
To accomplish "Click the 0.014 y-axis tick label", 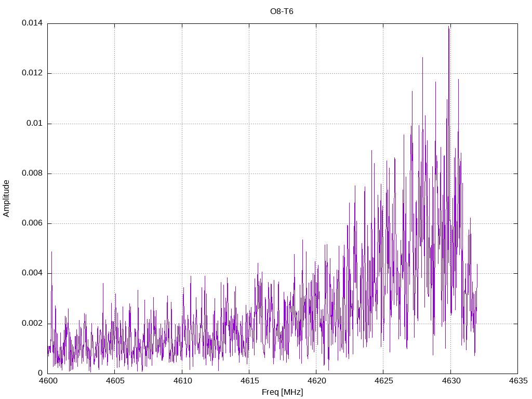I will click(x=32, y=23).
